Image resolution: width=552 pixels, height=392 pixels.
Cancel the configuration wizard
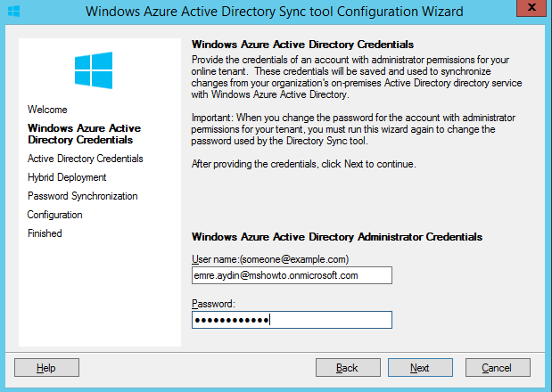coord(498,368)
